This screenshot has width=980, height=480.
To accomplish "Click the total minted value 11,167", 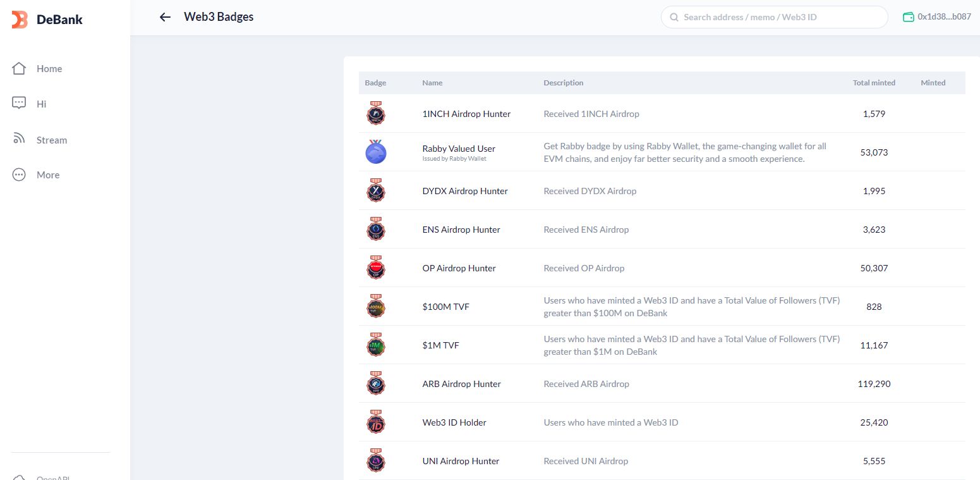I will pos(874,345).
